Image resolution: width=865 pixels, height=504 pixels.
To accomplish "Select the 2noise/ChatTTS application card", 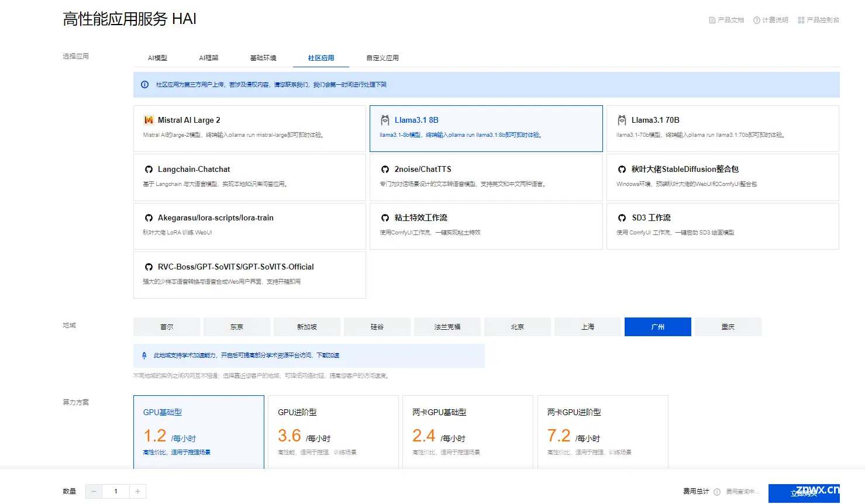I will pos(486,177).
